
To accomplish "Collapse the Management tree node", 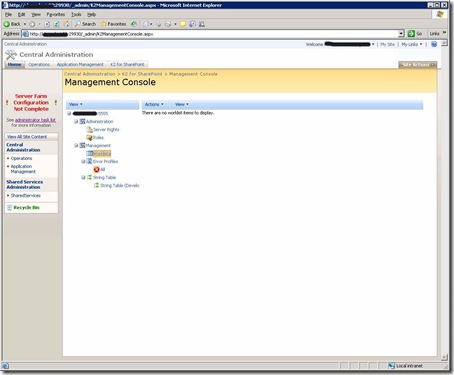I will click(x=76, y=145).
